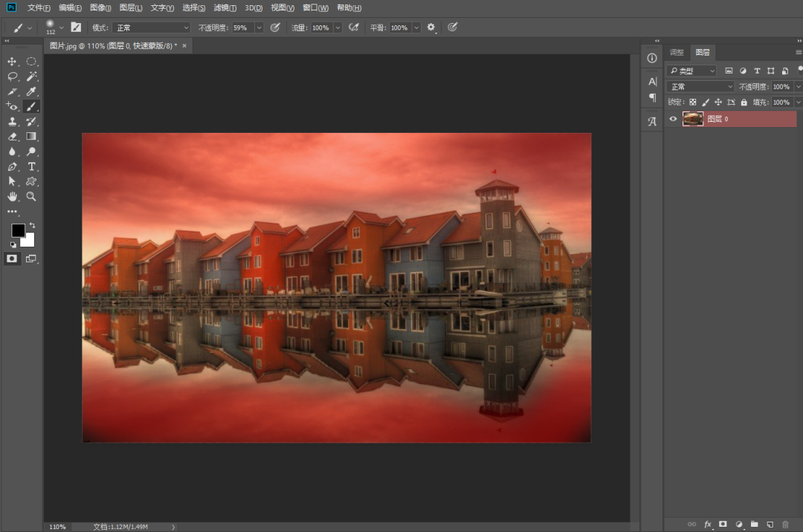Toggle the brush settings panel

coord(76,27)
